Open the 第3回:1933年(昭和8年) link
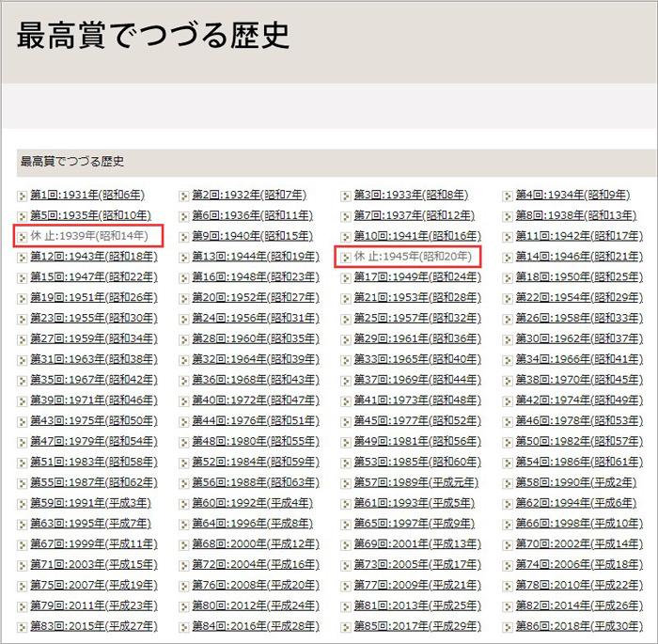The width and height of the screenshot is (658, 644). (411, 195)
